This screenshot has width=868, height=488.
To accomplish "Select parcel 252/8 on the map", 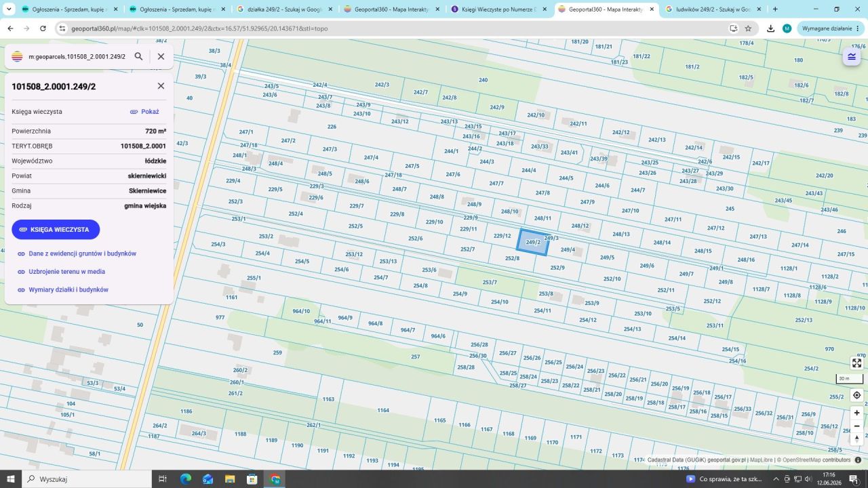I will pyautogui.click(x=512, y=258).
